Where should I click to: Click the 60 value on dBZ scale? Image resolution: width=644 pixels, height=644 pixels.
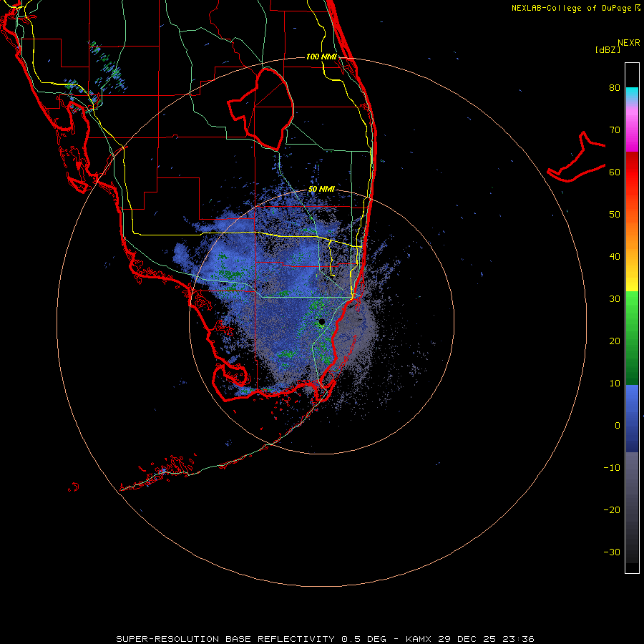pos(615,172)
